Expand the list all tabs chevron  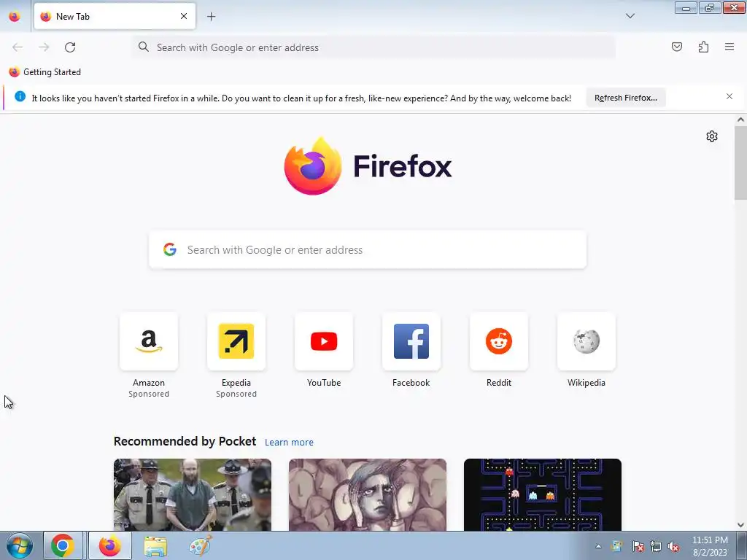pos(630,16)
